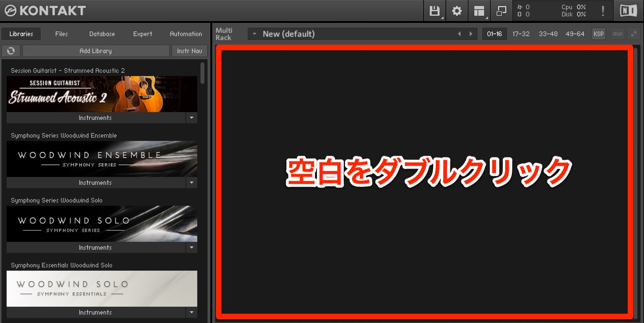Select the Symphony Essentials Woodwind Solo banner
Screen dimensions: 644x323
pyautogui.click(x=102, y=288)
